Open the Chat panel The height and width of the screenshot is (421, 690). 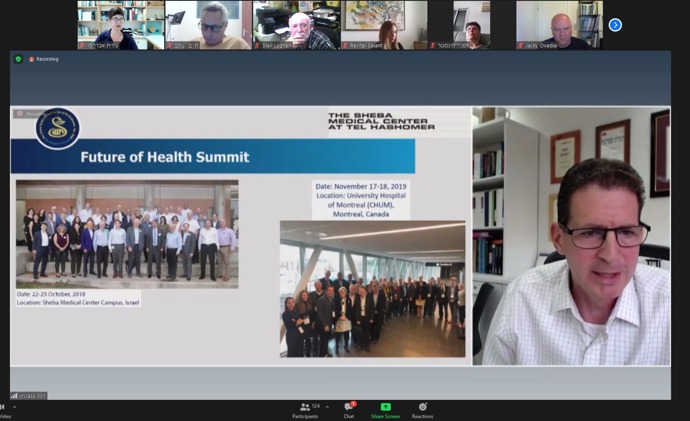coord(349,409)
